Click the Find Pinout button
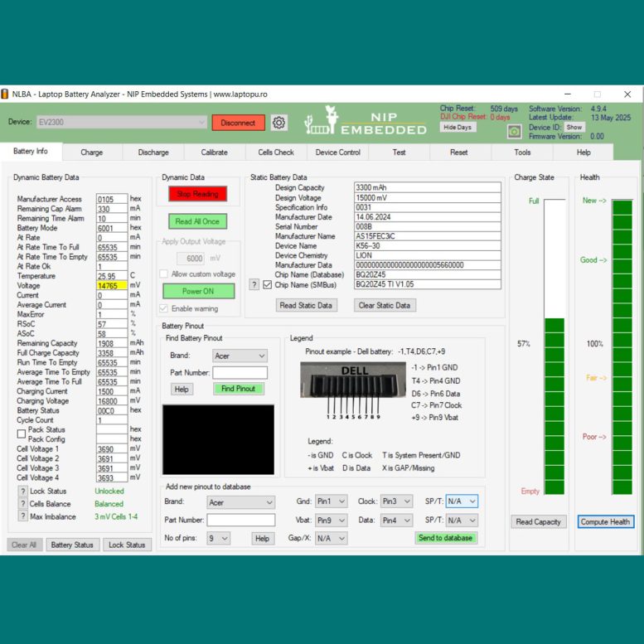This screenshot has height=644, width=644. click(238, 389)
